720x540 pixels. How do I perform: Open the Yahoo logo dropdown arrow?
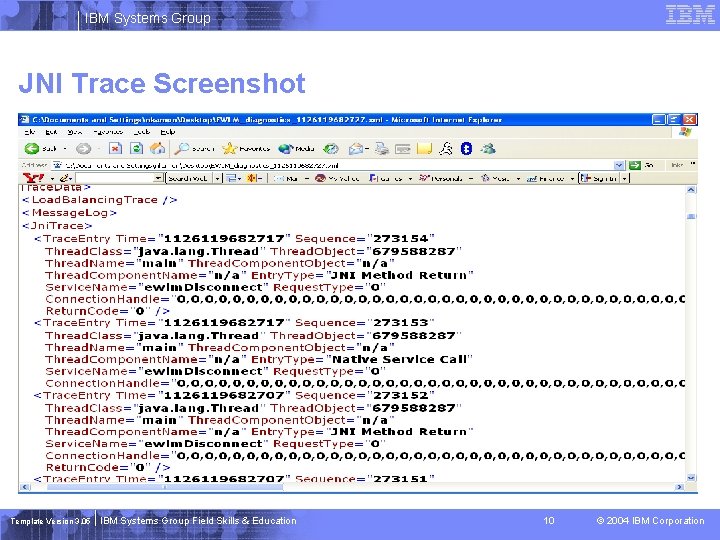coord(52,178)
